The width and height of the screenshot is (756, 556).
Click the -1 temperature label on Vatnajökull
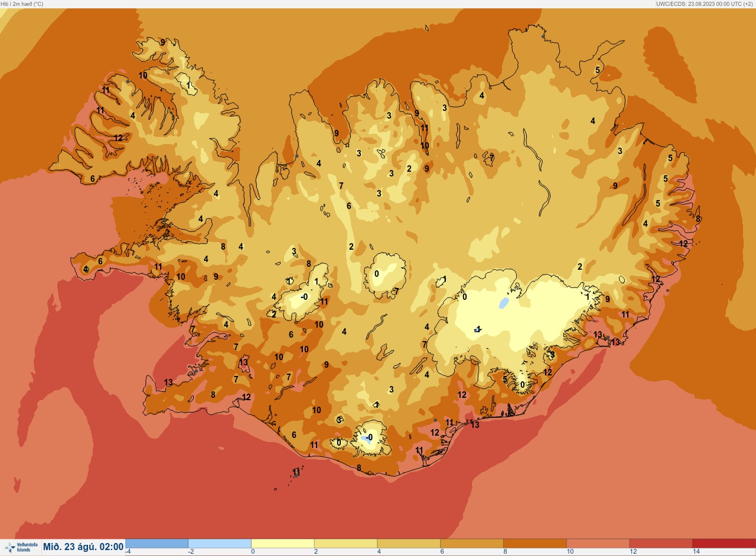[478, 329]
